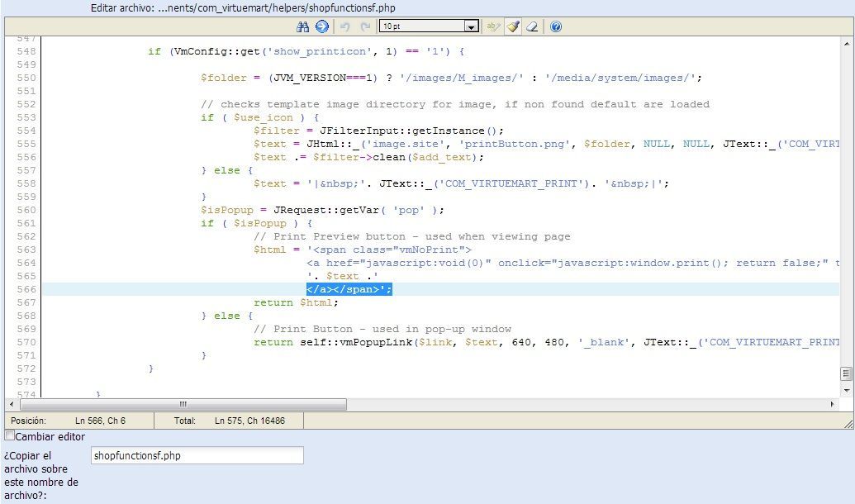Click the javascript:void(0) anchor line
Screen dimensions: 855x504
[x=572, y=263]
